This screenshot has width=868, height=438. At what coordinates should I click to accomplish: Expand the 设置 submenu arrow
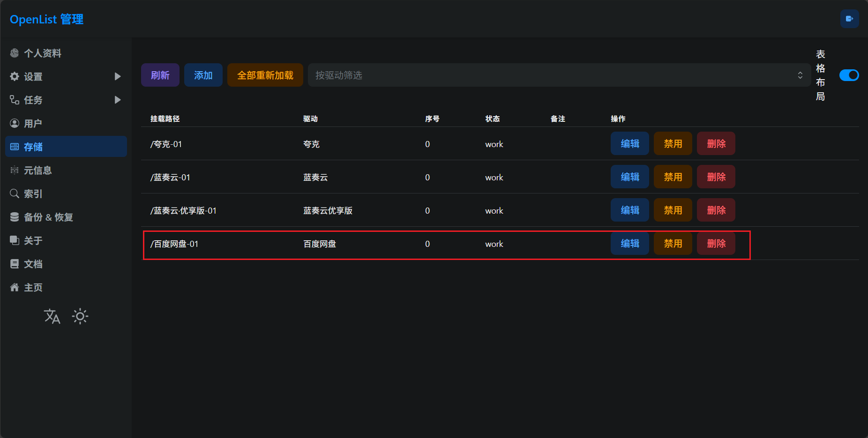click(x=118, y=77)
